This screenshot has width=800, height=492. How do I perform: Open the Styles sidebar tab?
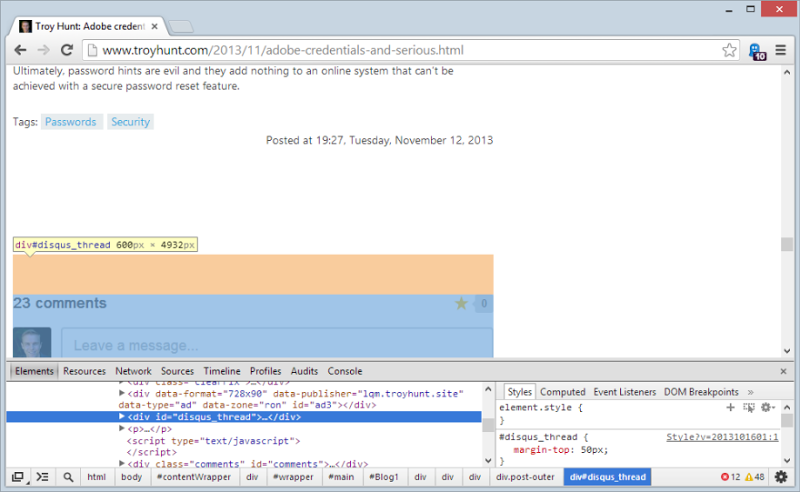[519, 392]
